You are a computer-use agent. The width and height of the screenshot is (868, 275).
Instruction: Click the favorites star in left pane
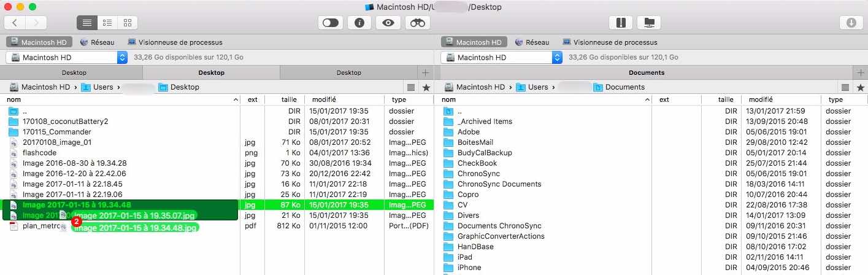point(426,87)
